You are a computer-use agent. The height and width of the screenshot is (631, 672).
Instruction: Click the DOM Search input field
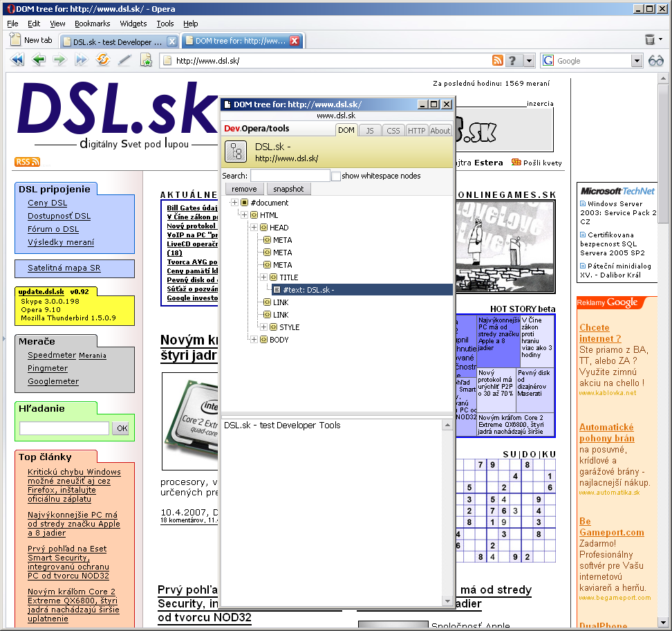point(290,176)
